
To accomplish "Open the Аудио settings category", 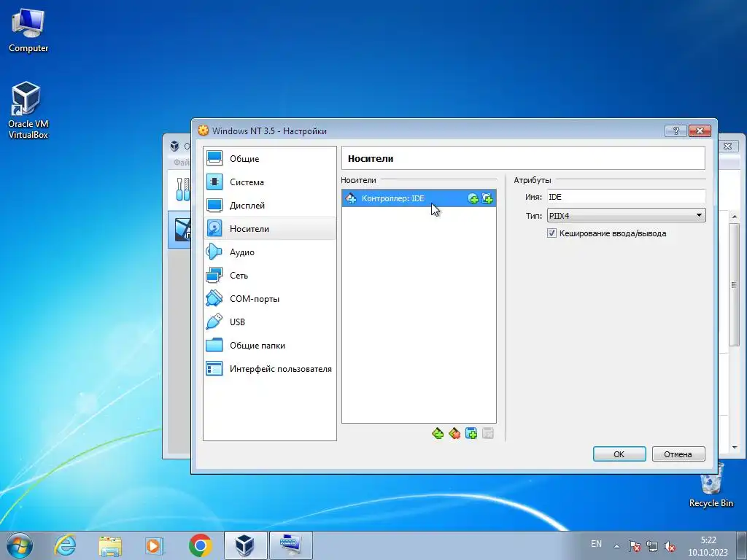I will [270, 252].
